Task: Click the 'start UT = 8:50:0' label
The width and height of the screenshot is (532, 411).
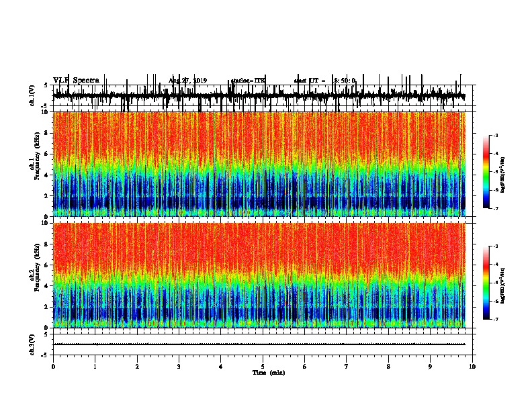Action: [x=324, y=81]
